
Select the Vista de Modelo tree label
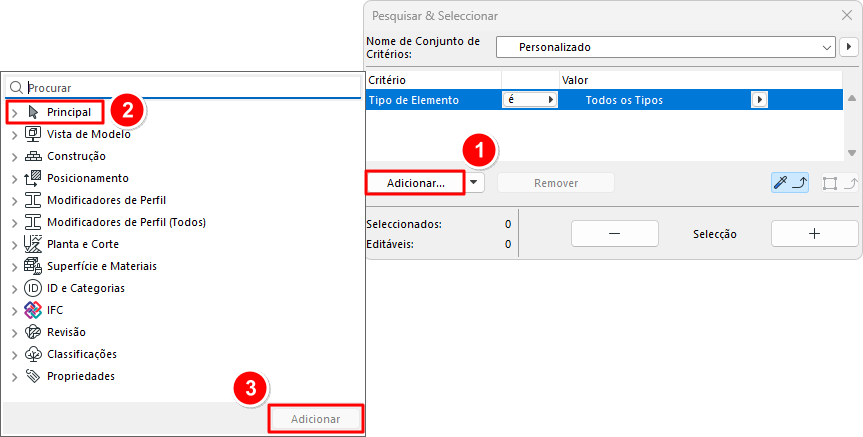[89, 134]
